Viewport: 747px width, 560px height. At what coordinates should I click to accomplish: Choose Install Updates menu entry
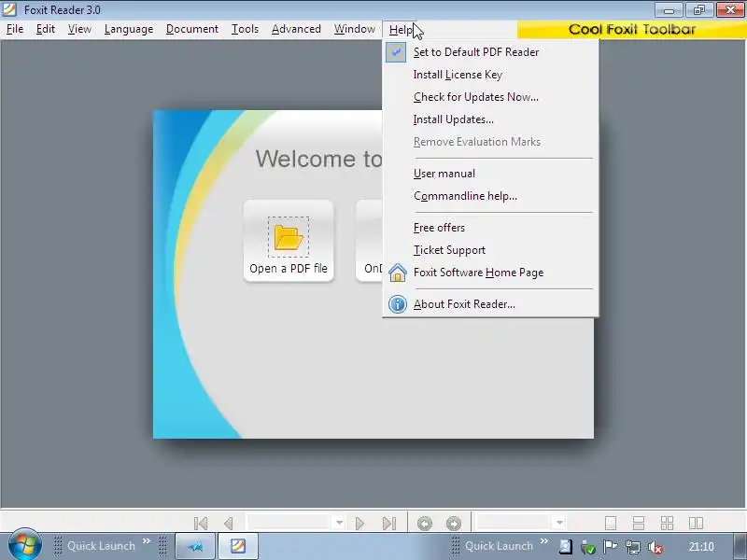[490, 119]
